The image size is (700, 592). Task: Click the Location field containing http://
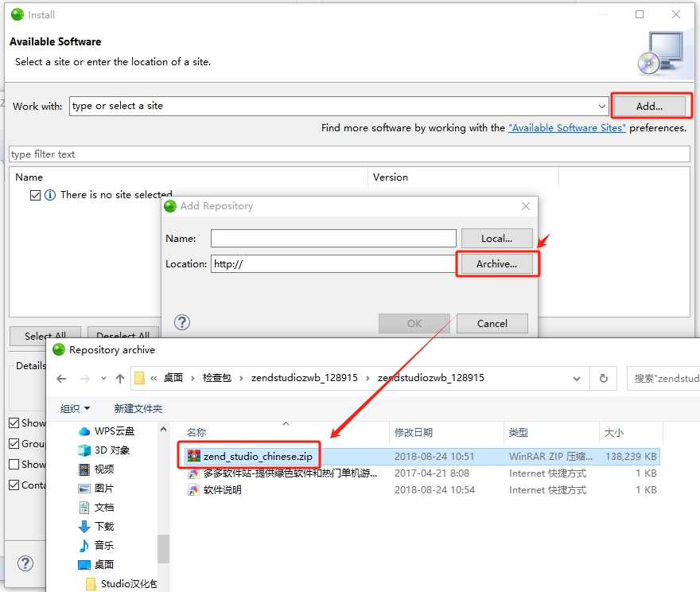(x=333, y=264)
